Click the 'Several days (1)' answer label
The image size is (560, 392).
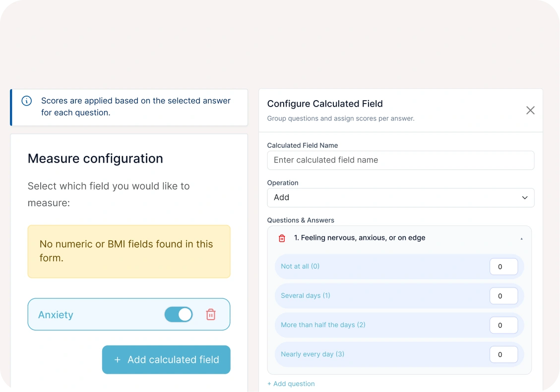point(306,296)
